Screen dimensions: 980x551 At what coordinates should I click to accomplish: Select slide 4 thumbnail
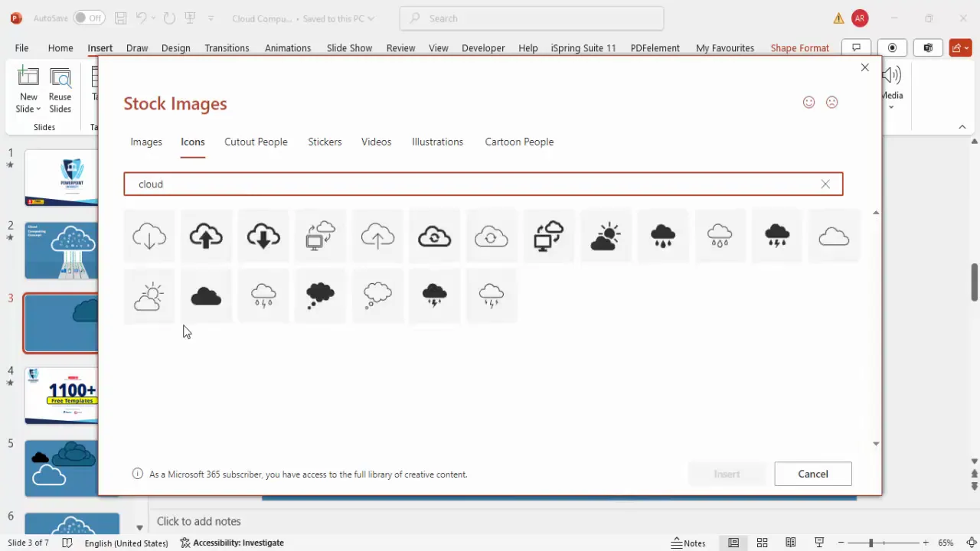click(61, 396)
